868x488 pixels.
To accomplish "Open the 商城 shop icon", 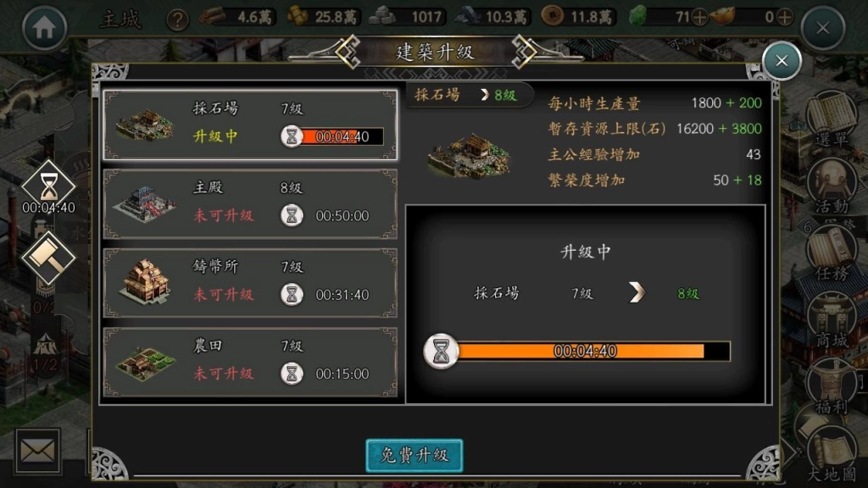I will tap(831, 321).
